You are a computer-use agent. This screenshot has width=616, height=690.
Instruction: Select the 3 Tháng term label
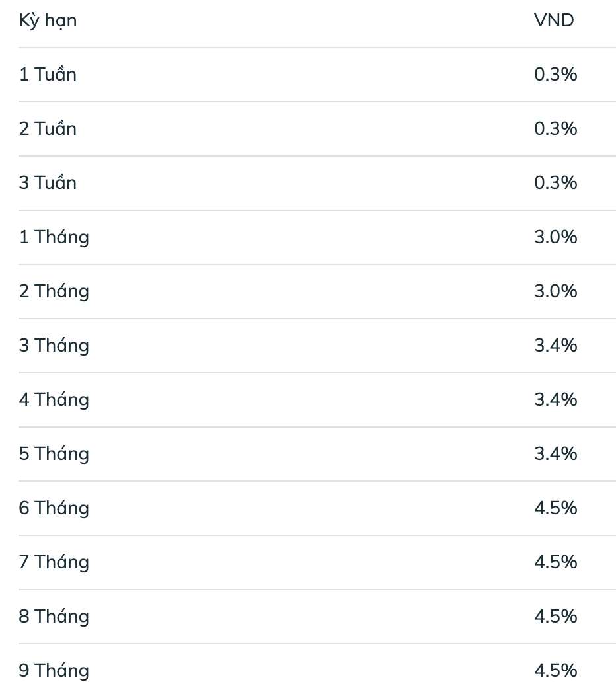pos(54,346)
